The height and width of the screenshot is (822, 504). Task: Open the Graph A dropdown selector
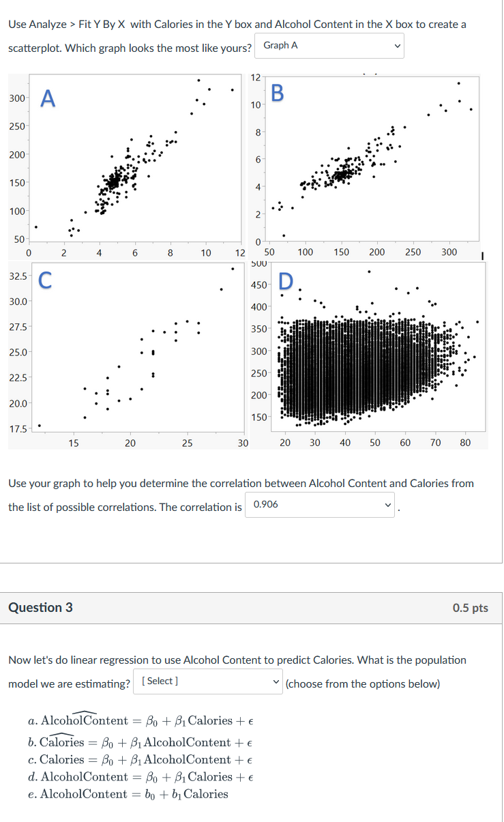coord(329,45)
